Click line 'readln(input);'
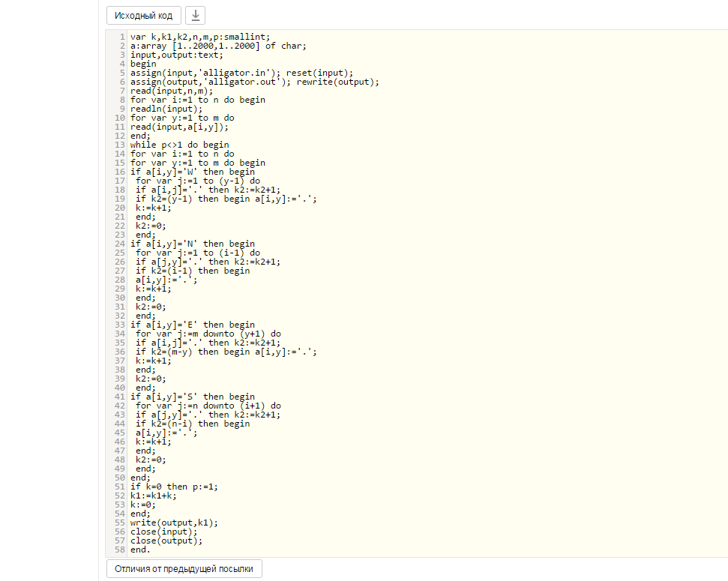The height and width of the screenshot is (581, 728). pyautogui.click(x=166, y=109)
